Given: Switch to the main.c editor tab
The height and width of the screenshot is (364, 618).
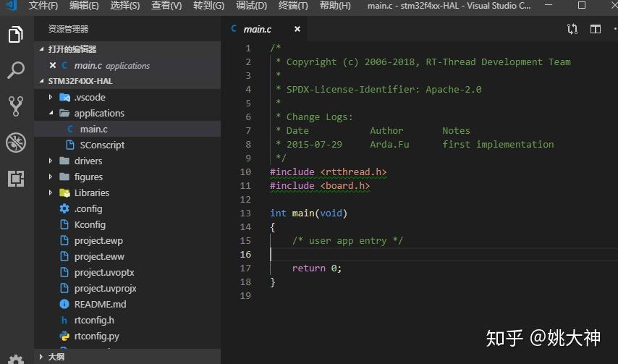Looking at the screenshot, I should (263, 29).
